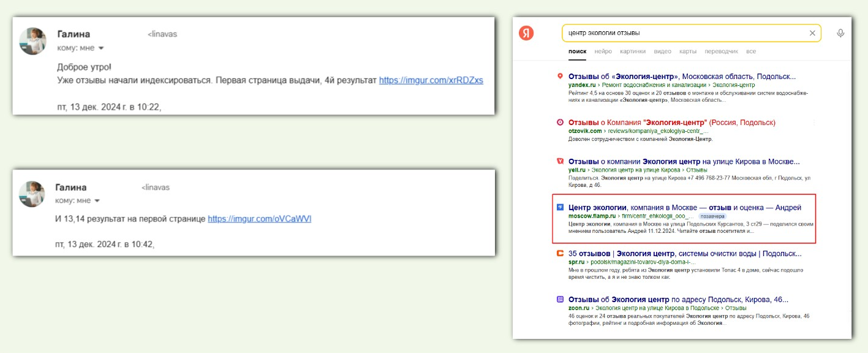
Task: Click the Yandex logo icon
Action: [x=526, y=34]
